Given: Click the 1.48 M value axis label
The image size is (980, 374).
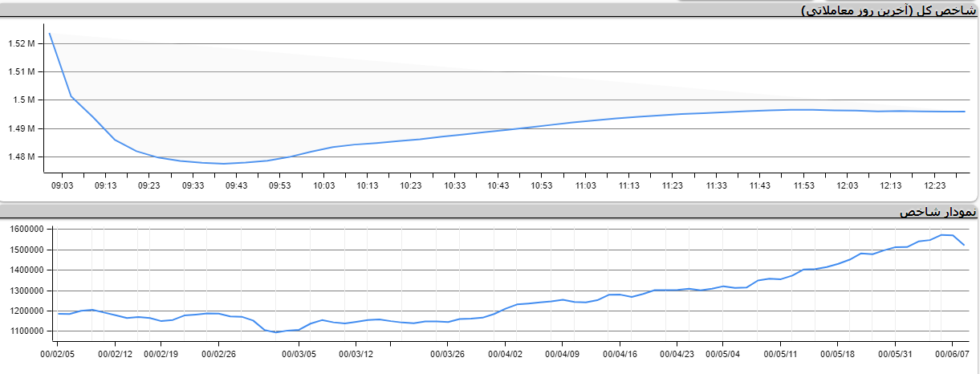Looking at the screenshot, I should click(21, 157).
